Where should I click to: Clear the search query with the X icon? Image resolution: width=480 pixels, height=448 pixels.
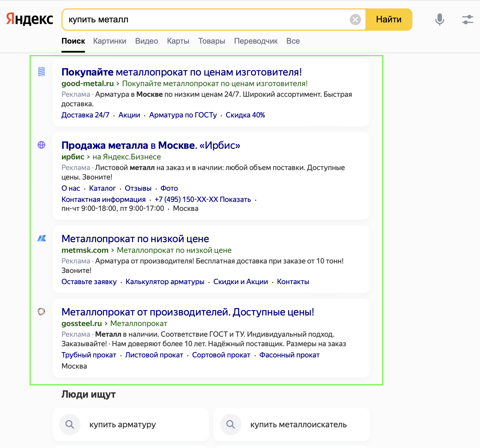(x=355, y=19)
